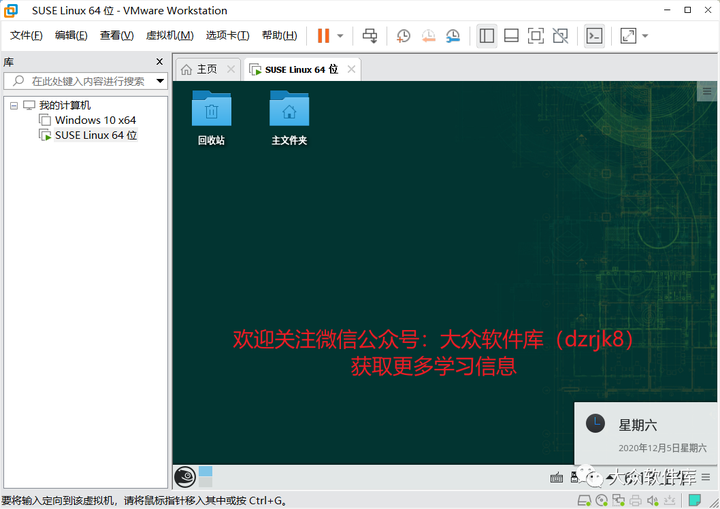Open the library search dropdown arrow
Image resolution: width=720 pixels, height=509 pixels.
[160, 81]
